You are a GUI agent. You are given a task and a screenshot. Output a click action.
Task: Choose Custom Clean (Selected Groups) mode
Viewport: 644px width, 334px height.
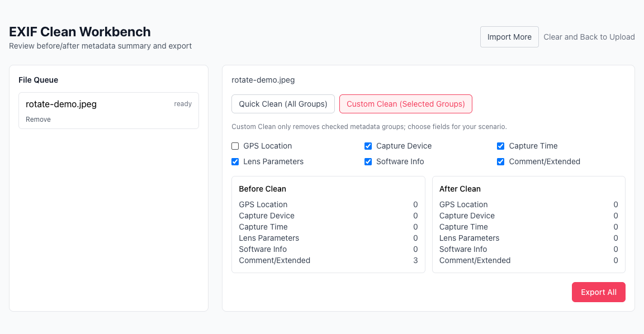point(405,104)
